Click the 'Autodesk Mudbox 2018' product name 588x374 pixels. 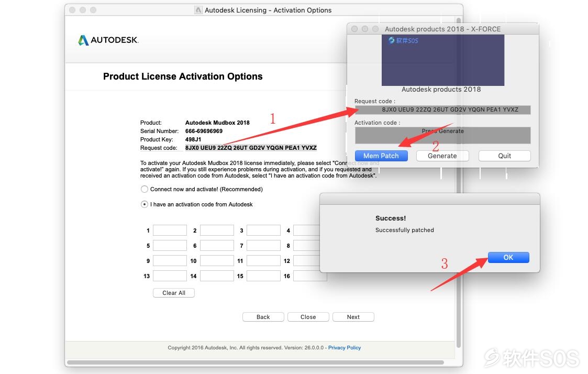click(x=217, y=123)
